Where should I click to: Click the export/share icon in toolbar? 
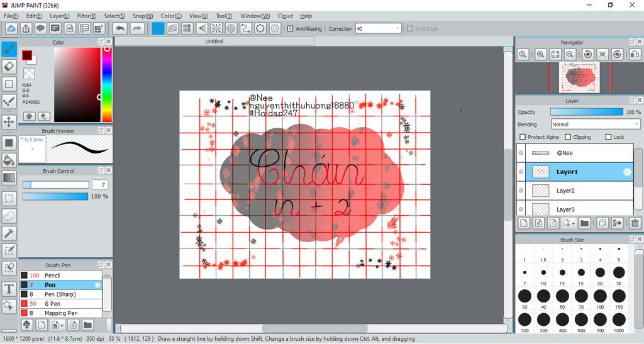26,28
